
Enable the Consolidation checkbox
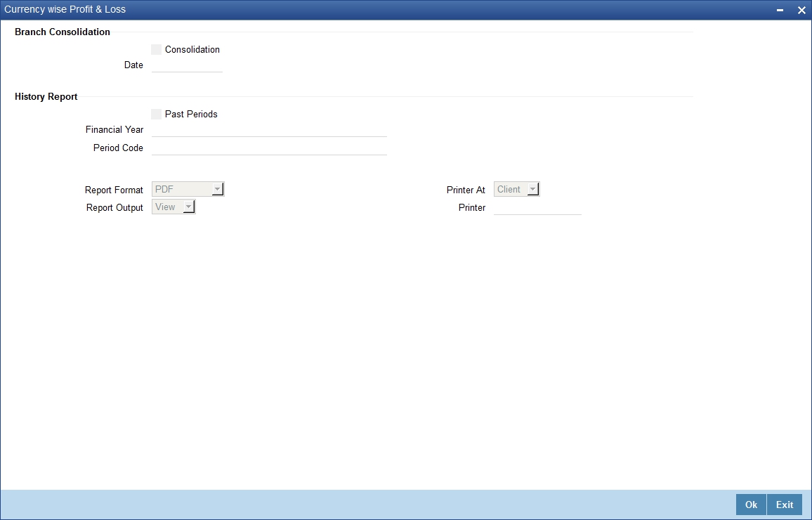tap(156, 50)
